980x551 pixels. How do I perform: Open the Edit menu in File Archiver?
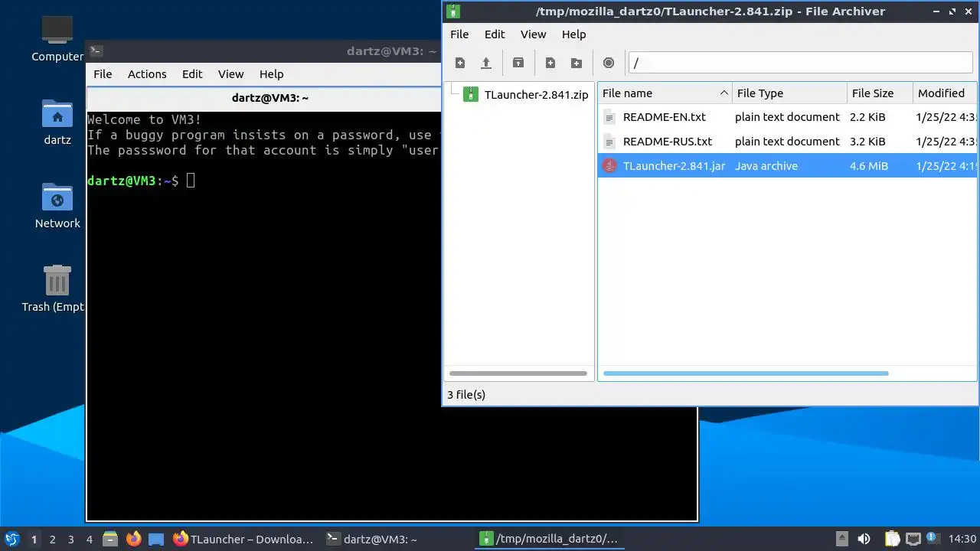(495, 34)
